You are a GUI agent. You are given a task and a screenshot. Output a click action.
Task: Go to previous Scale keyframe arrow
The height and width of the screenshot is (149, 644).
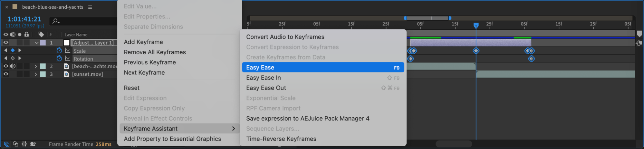point(5,50)
